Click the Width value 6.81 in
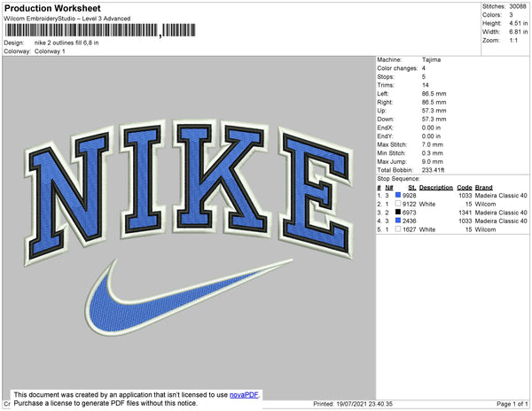The image size is (532, 411). (x=518, y=32)
